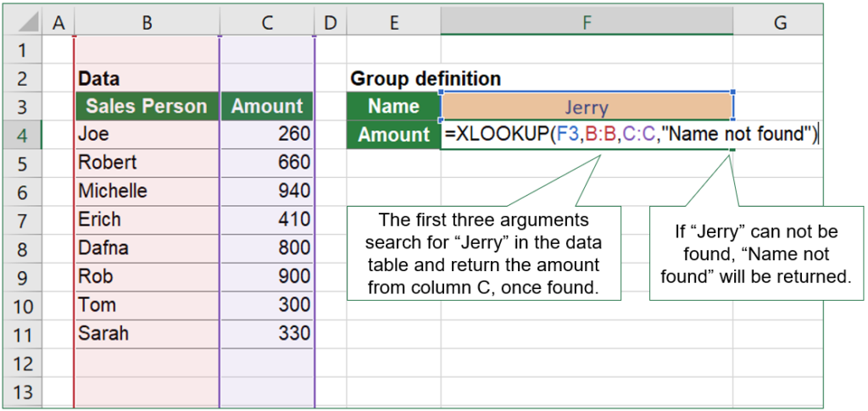Select the Sales Person header cell

pyautogui.click(x=147, y=107)
